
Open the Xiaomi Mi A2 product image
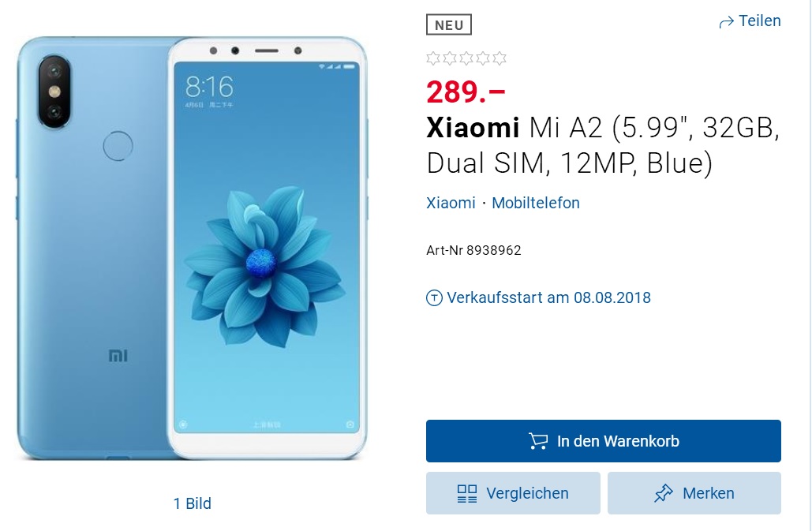(x=192, y=248)
